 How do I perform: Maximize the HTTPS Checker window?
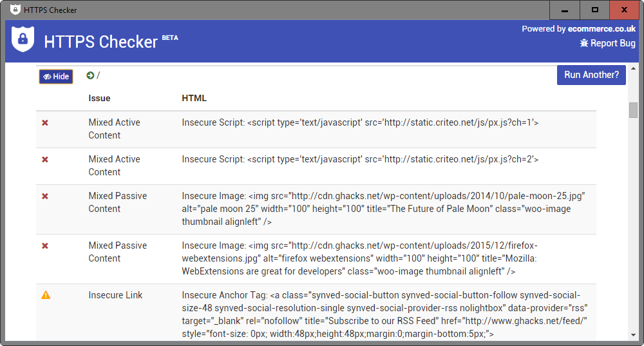tap(594, 10)
